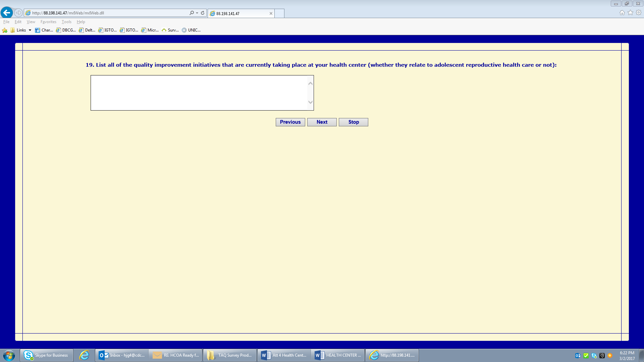Open the Windows Start button
The height and width of the screenshot is (362, 644).
tap(9, 355)
